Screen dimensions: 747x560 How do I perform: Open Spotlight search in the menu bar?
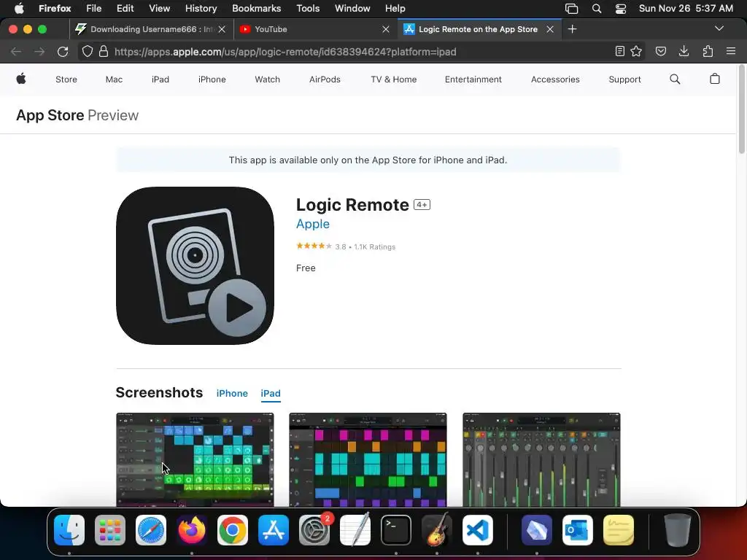597,9
